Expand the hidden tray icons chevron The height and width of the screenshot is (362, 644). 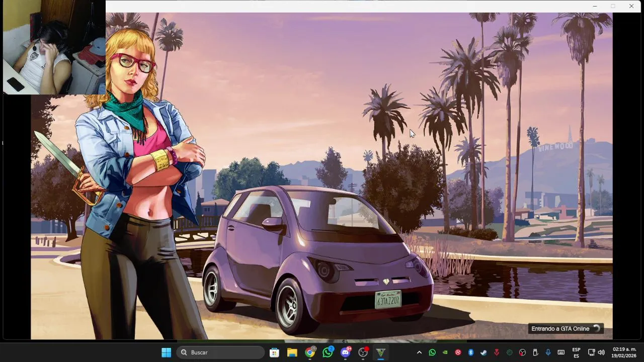pyautogui.click(x=419, y=352)
